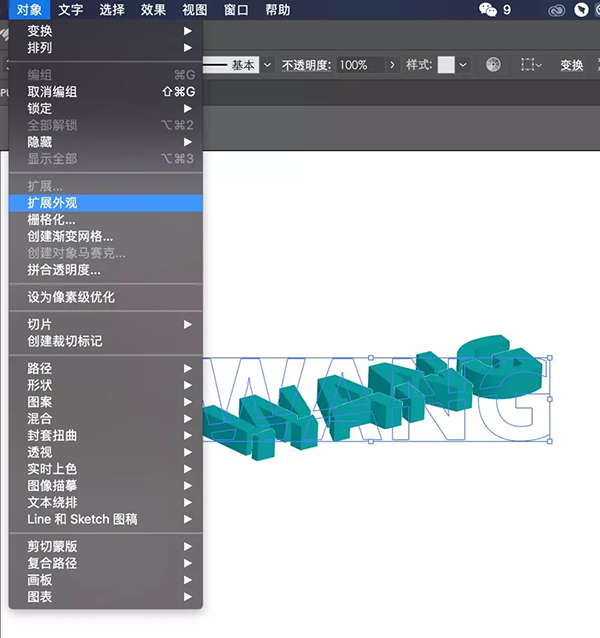
Task: Select 扩展外观 menu item
Action: click(105, 203)
